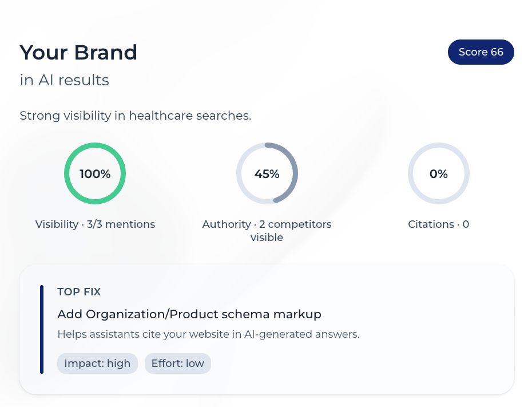532x407 pixels.
Task: Click the Visibility 3/3 mentions label
Action: [x=95, y=224]
